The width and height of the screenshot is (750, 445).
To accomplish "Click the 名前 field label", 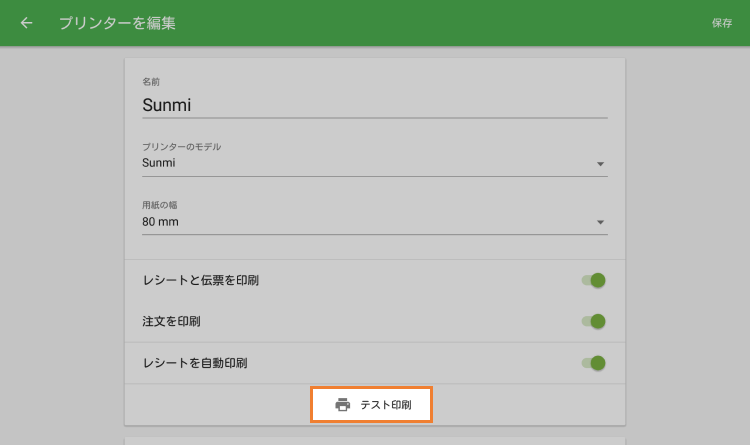I will pos(152,82).
